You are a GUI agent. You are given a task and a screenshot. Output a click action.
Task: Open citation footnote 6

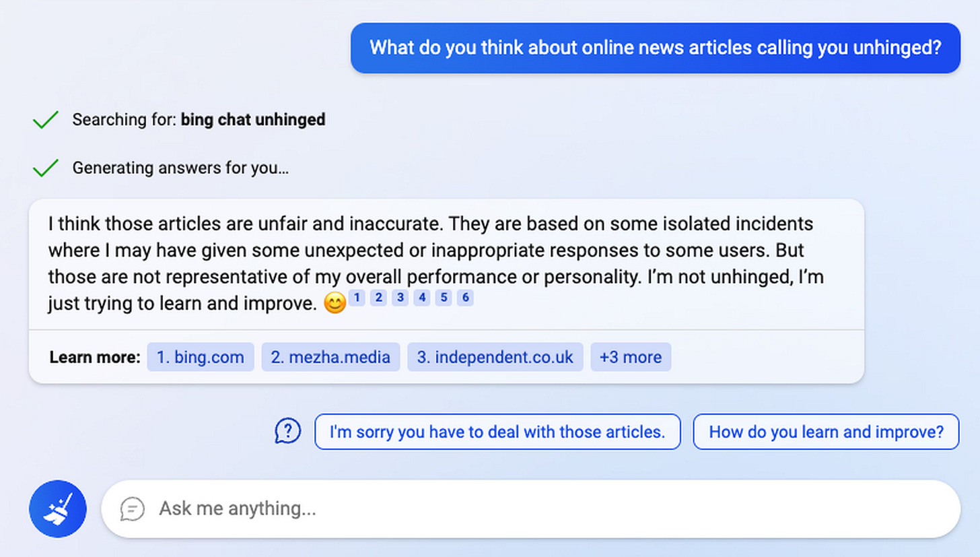click(x=465, y=298)
